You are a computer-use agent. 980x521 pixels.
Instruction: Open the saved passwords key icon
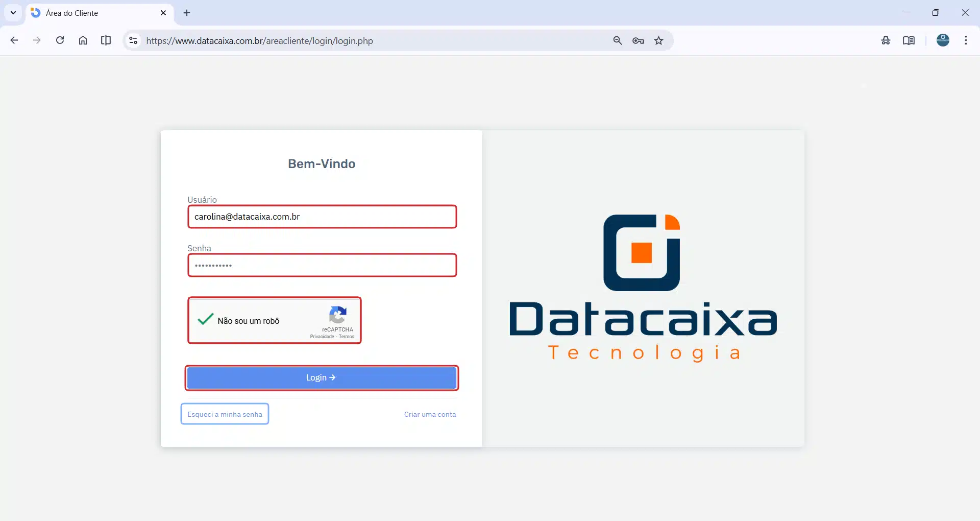point(638,40)
